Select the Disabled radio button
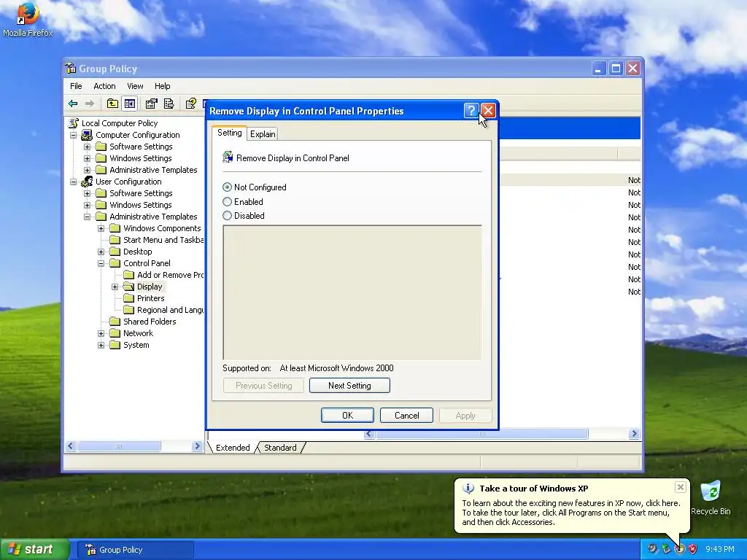The height and width of the screenshot is (560, 747). (228, 216)
